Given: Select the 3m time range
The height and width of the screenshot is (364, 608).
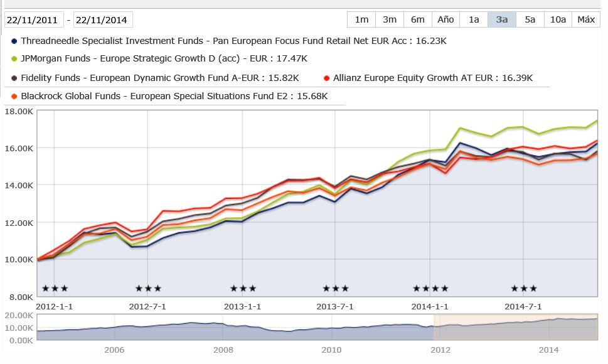Looking at the screenshot, I should click(x=390, y=19).
